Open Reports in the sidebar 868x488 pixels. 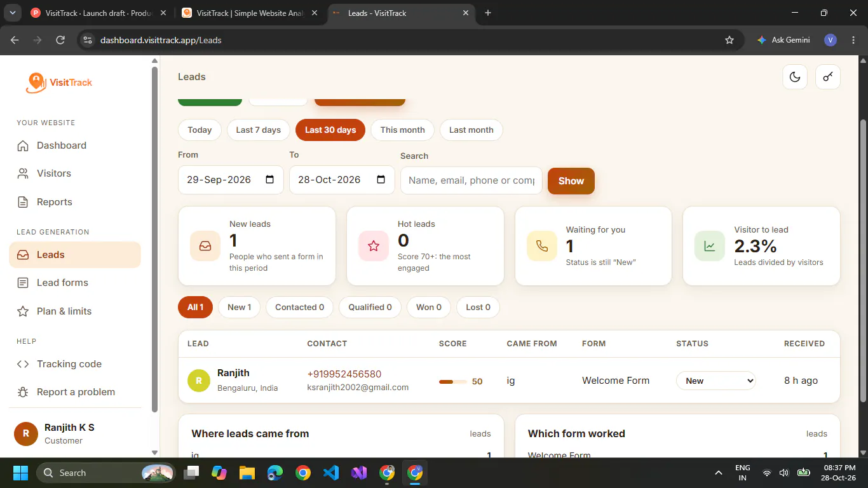pyautogui.click(x=75, y=202)
